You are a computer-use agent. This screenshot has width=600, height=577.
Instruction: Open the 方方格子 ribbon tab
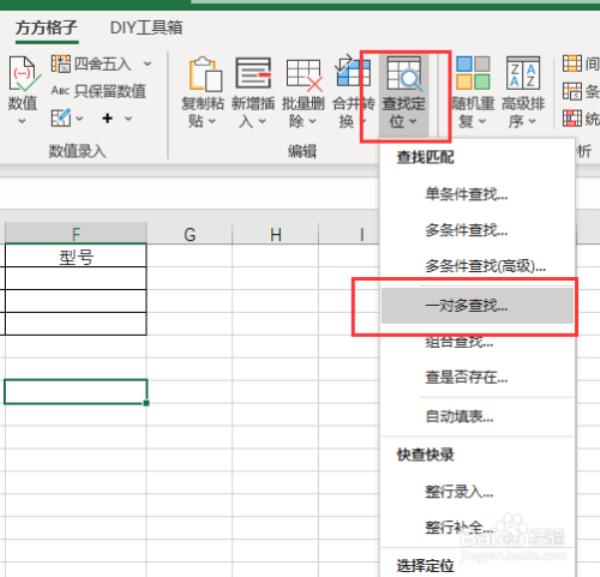(46, 28)
